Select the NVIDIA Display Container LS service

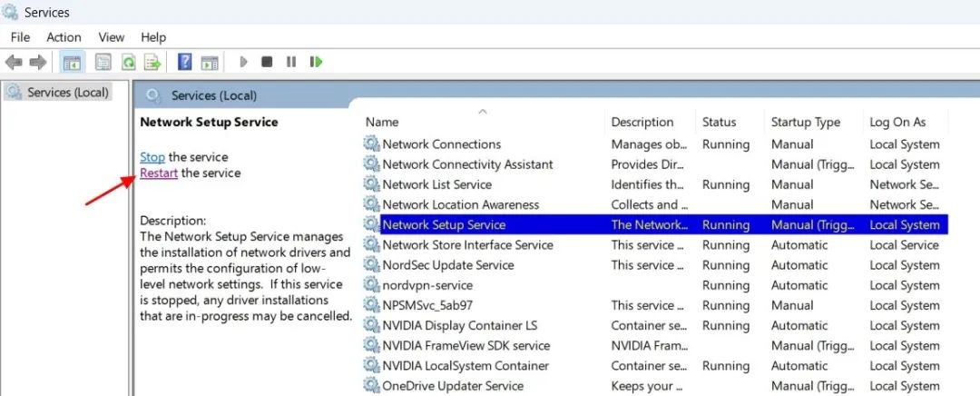coord(459,325)
